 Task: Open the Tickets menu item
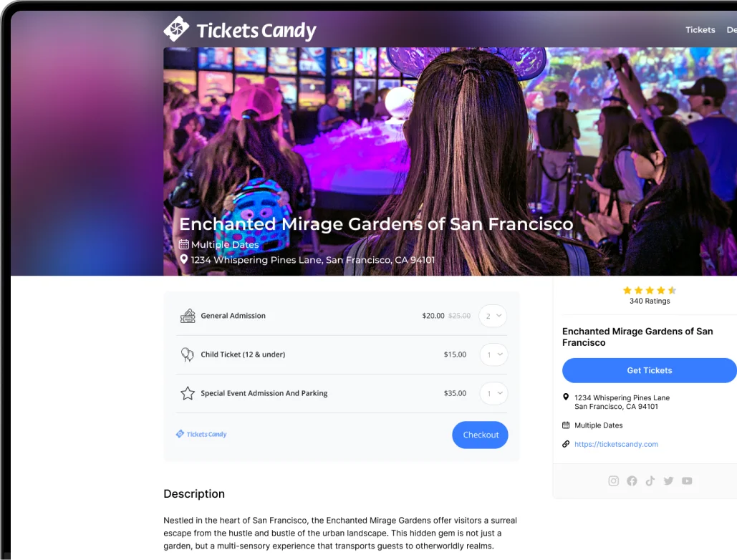[x=700, y=29]
